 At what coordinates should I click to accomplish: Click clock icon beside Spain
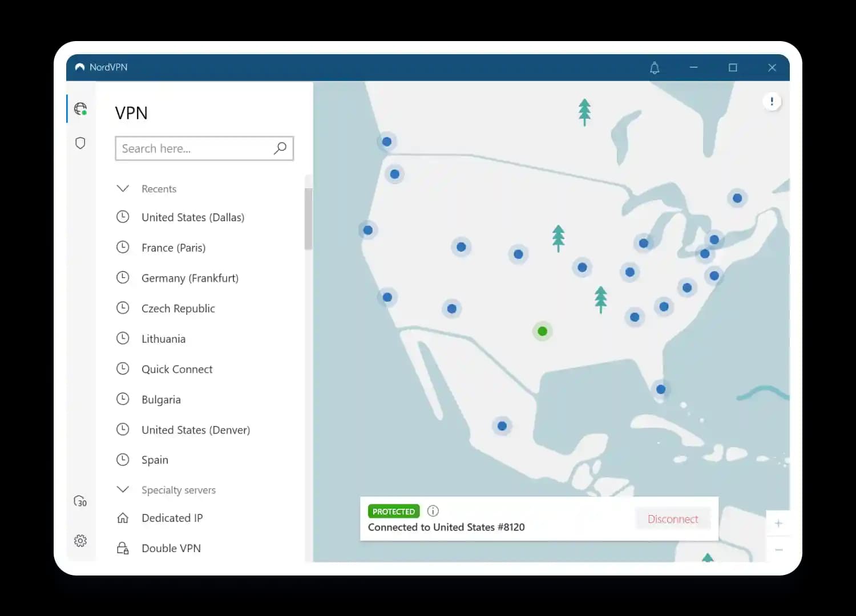[x=123, y=459]
